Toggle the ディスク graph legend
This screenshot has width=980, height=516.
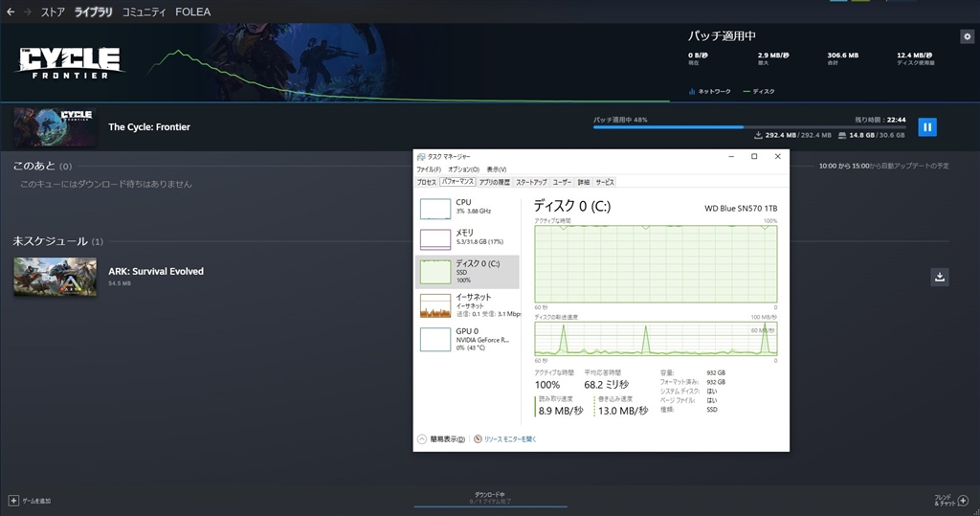(759, 91)
